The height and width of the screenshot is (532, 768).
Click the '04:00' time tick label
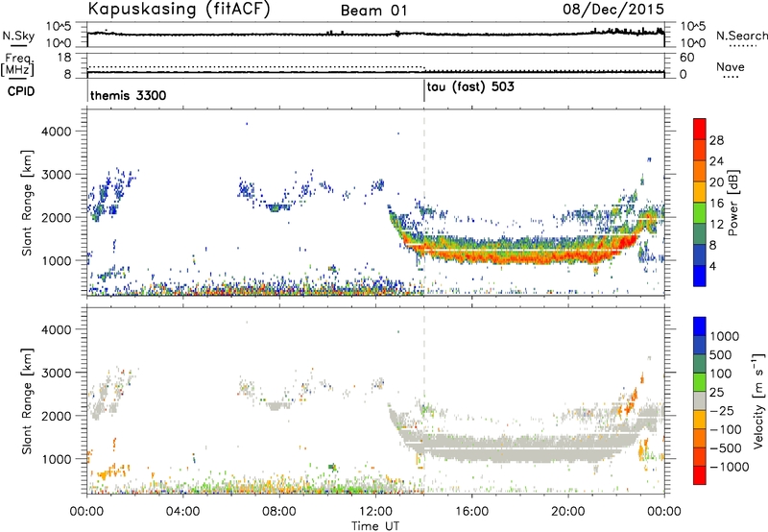click(x=182, y=512)
